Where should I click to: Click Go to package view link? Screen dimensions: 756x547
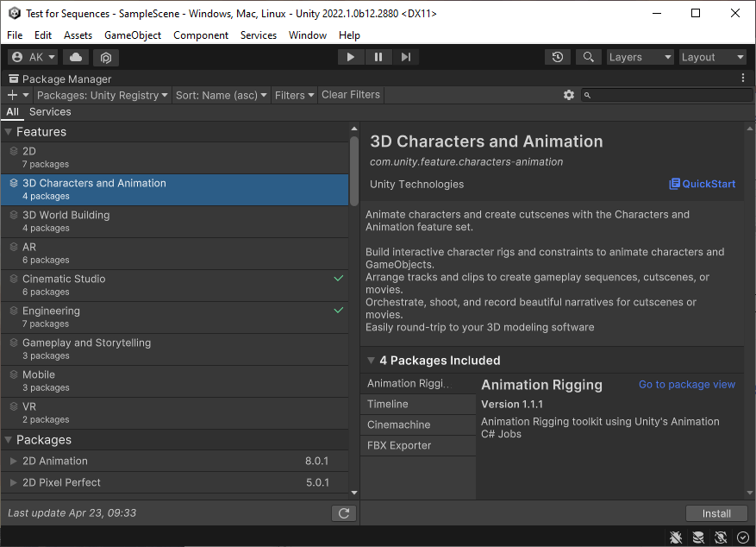coord(687,385)
